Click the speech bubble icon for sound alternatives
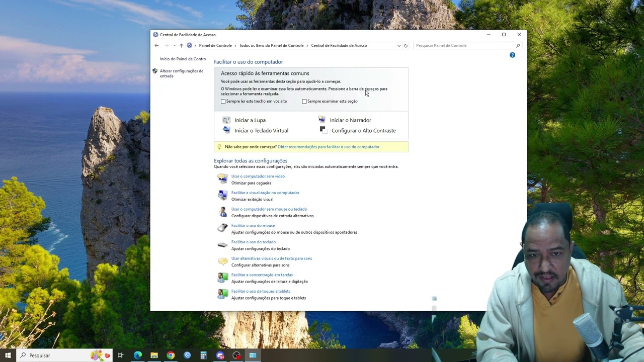This screenshot has width=644, height=362. coord(222,261)
